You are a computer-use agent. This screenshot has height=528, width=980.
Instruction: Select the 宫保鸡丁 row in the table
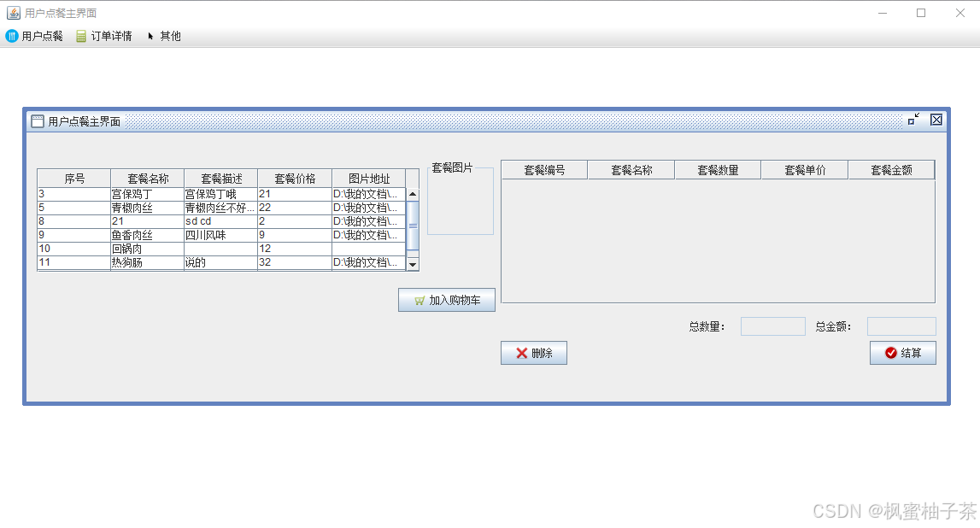pyautogui.click(x=147, y=195)
